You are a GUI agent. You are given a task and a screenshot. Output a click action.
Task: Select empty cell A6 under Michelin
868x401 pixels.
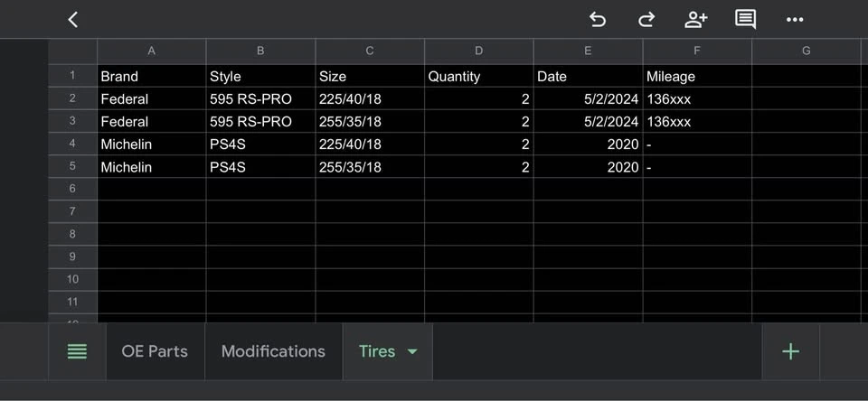(x=151, y=189)
